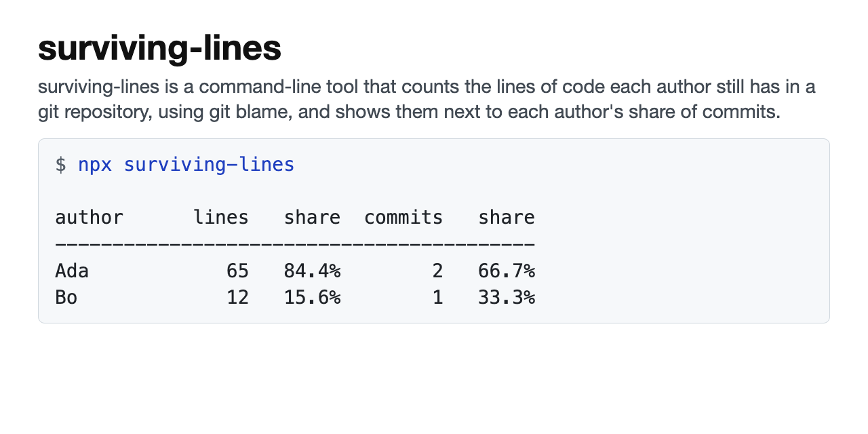Click the Ada author name
The image size is (868, 434).
[72, 271]
